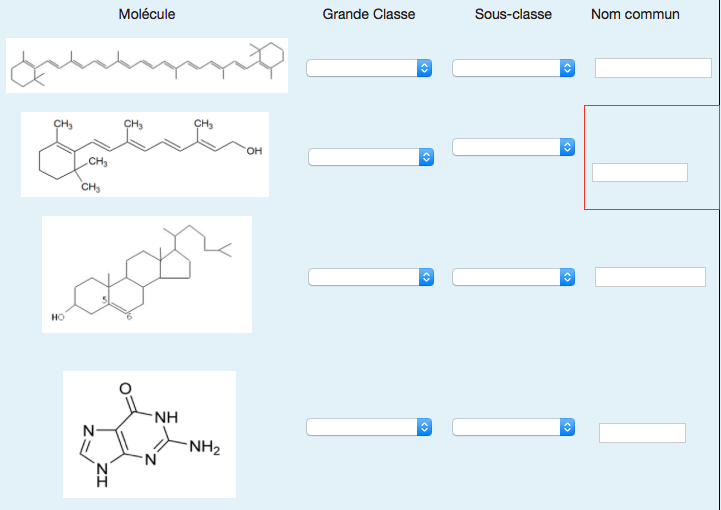Click the Sous-classe column header
721x510 pixels.
[513, 15]
